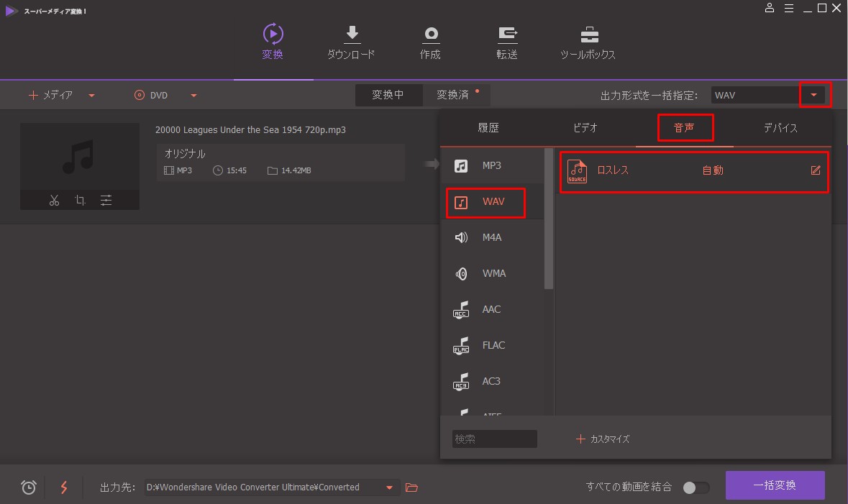Click the lightning bolt high-speed icon
The height and width of the screenshot is (504, 848).
pos(64,487)
